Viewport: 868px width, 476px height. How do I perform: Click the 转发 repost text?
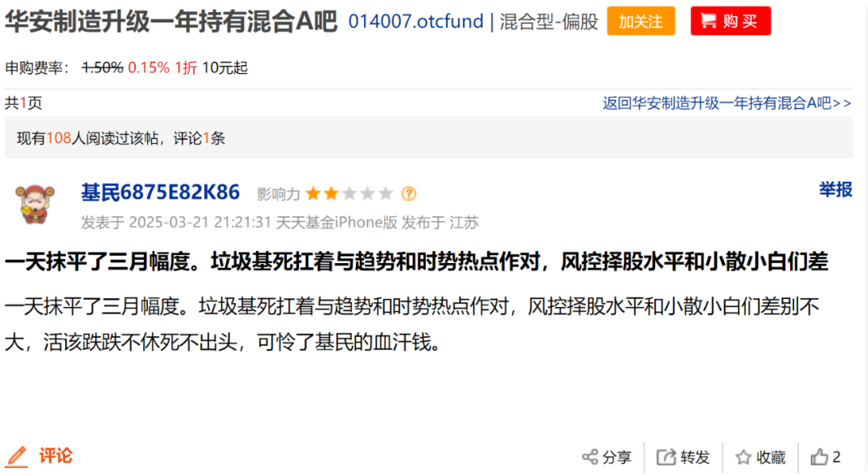(695, 458)
